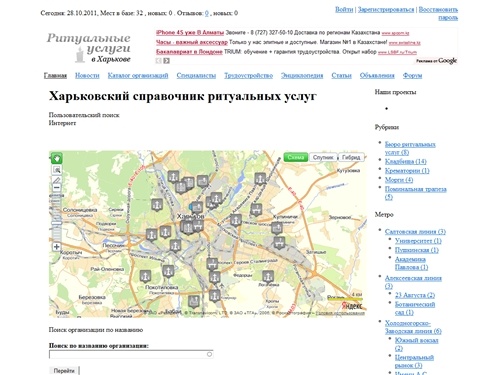Click the Яндекс logo on the map

352,305
